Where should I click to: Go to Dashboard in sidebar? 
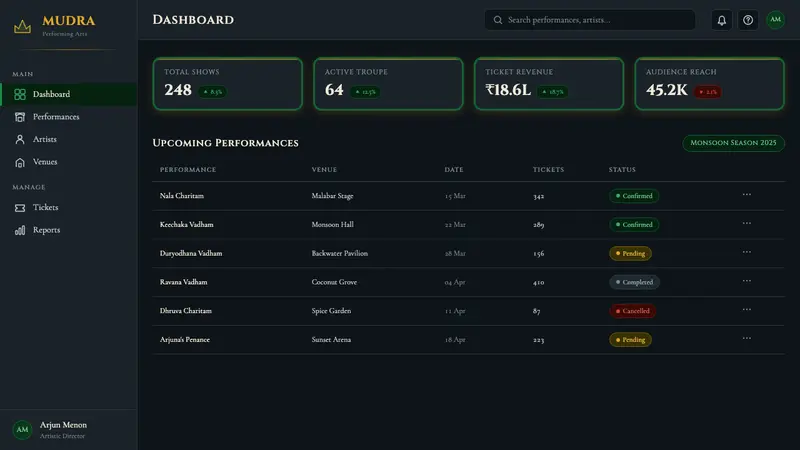[69, 94]
